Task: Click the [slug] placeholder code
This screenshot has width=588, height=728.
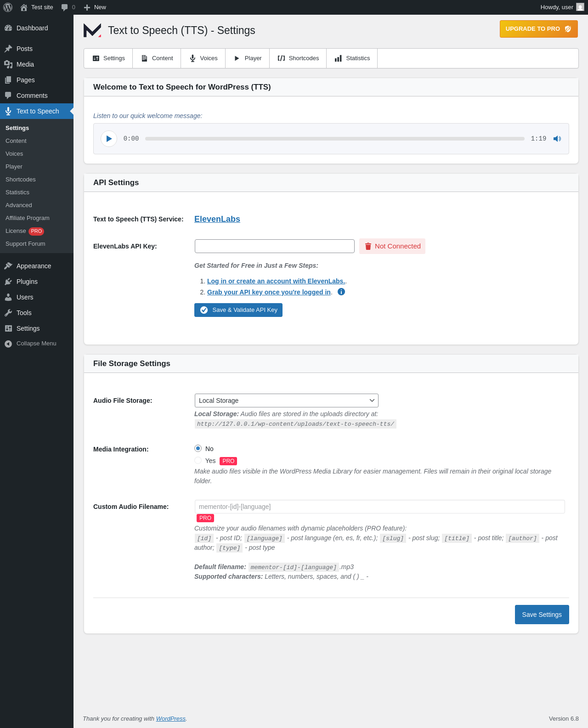Action: pos(393,538)
